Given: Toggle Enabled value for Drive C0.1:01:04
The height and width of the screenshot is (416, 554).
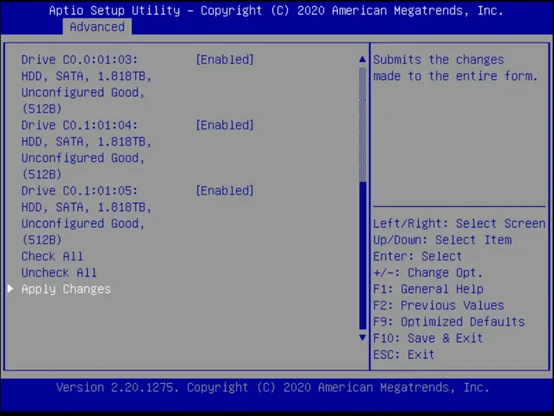Looking at the screenshot, I should 225,125.
